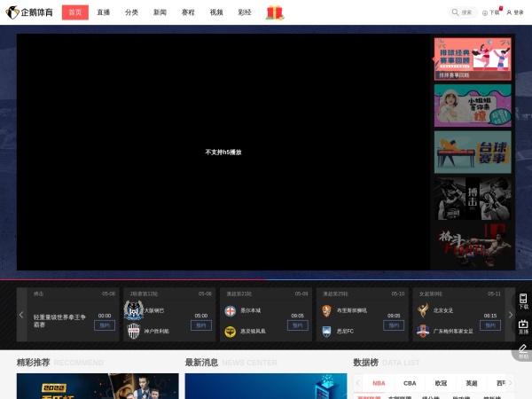Click the feedback pencil icon in right sidebar
The width and height of the screenshot is (532, 399).
coord(523,350)
